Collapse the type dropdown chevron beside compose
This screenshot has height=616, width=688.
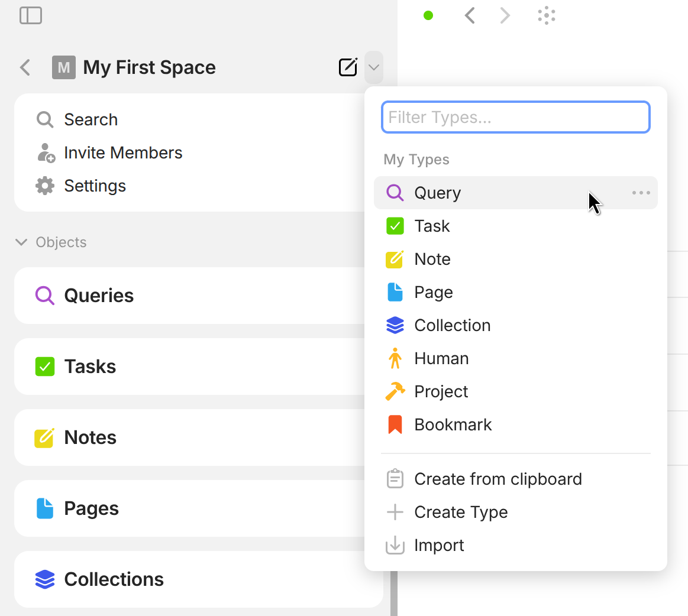coord(373,67)
